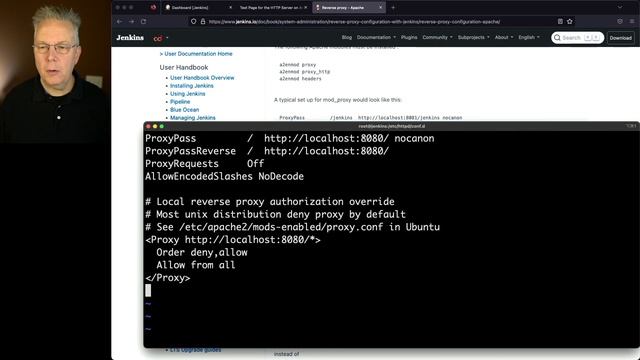Expand the Subprojects dropdown menu
The width and height of the screenshot is (640, 360).
point(473,38)
